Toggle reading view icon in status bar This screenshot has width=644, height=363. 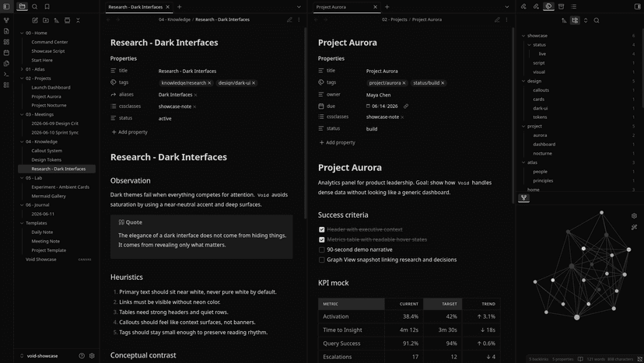(x=580, y=359)
